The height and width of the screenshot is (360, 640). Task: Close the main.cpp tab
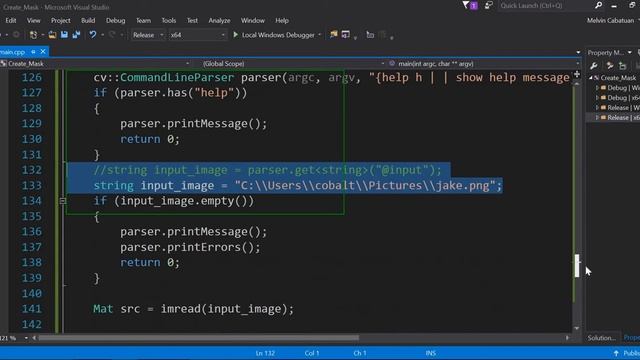click(x=43, y=52)
